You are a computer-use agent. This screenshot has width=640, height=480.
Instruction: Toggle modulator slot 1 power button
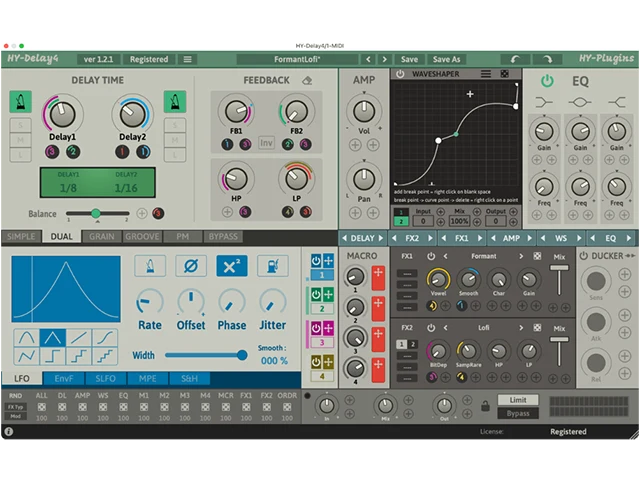(x=316, y=261)
